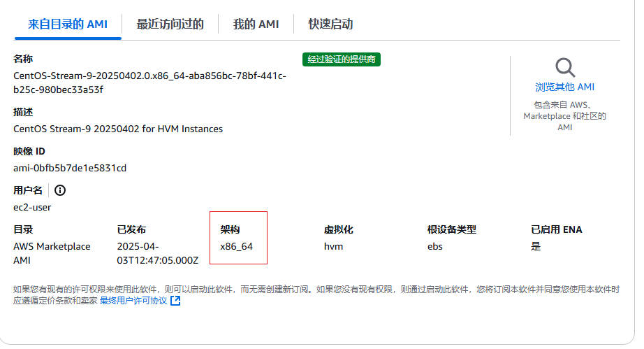644x349 pixels.
Task: Open the 最终用户许可协议 link
Action: [x=133, y=301]
